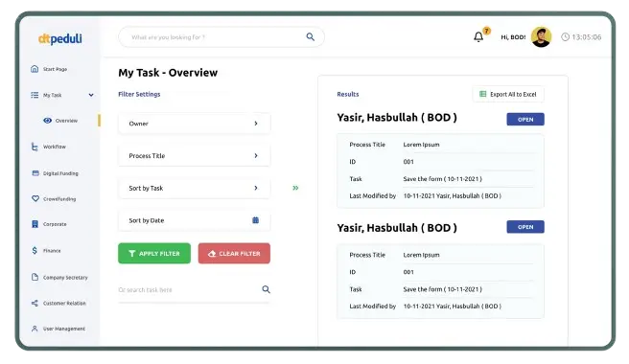
Task: Click the Clear Filter button
Action: tap(234, 253)
